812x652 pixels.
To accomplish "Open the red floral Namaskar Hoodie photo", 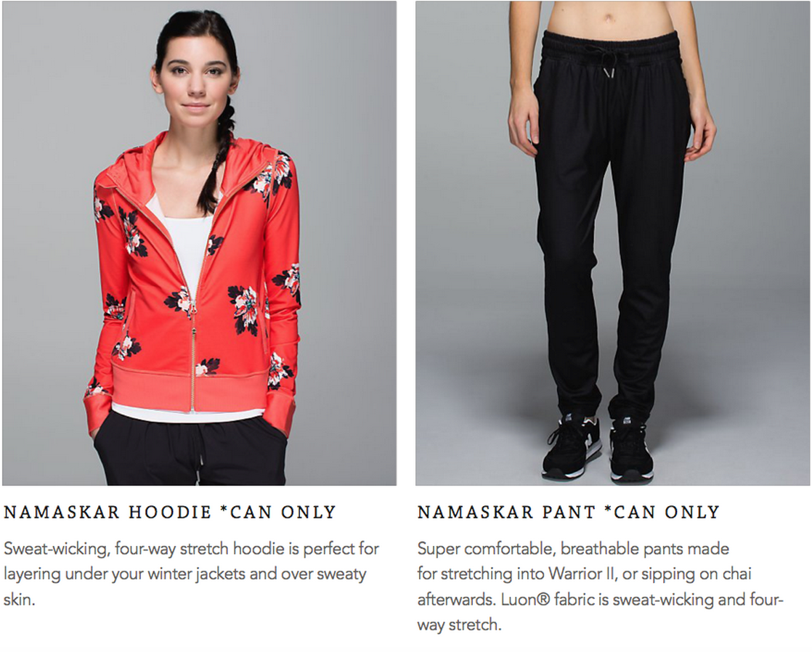I will [200, 243].
